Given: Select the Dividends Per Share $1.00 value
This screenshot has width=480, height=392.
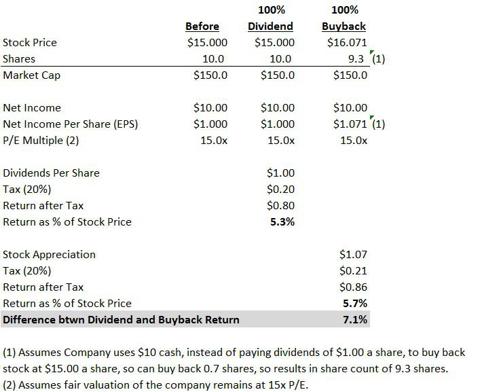Looking at the screenshot, I should [281, 173].
